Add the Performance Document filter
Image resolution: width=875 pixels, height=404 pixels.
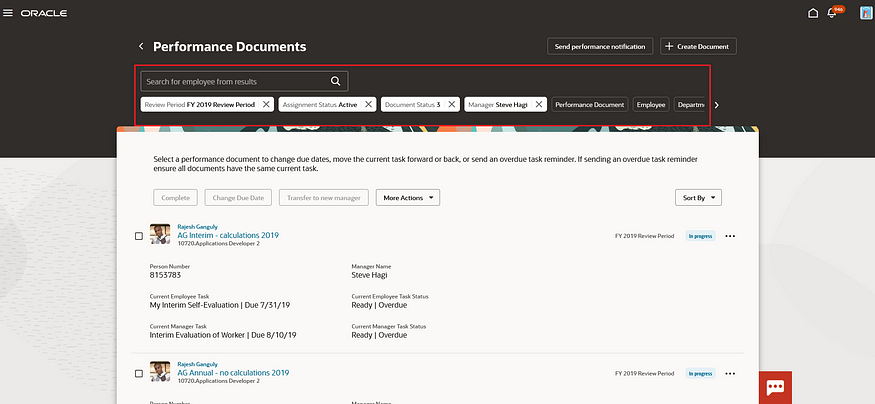(589, 104)
